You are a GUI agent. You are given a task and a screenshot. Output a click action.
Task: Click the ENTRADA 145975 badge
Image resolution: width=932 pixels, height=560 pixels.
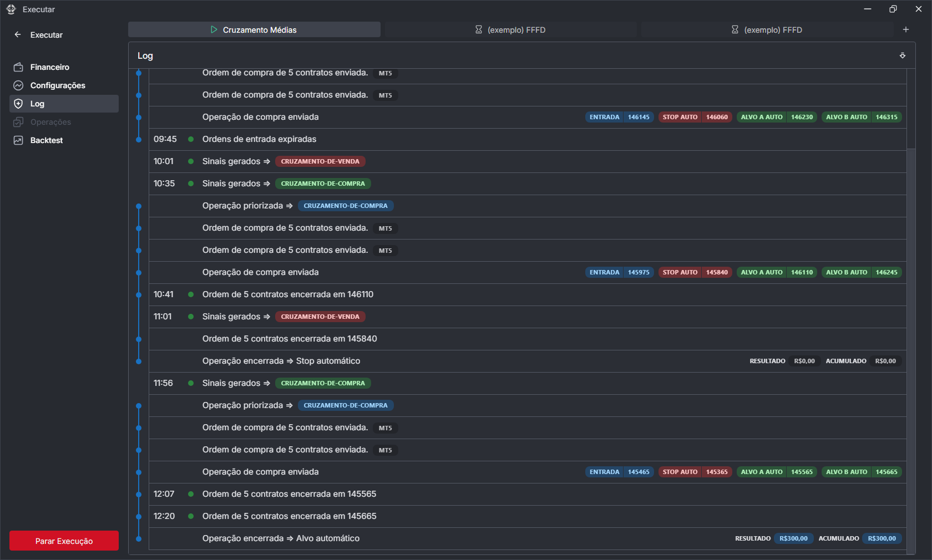click(619, 272)
